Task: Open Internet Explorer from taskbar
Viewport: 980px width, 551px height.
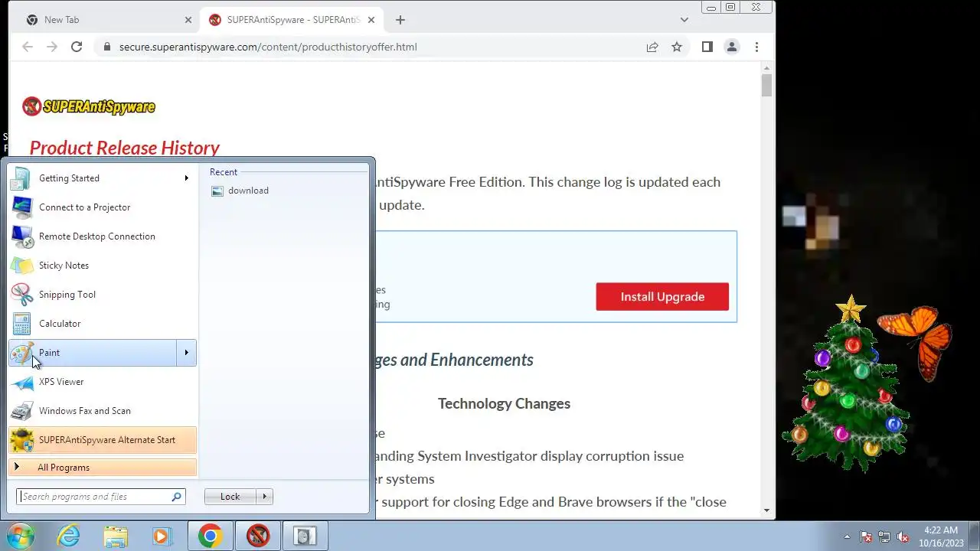Action: (69, 536)
